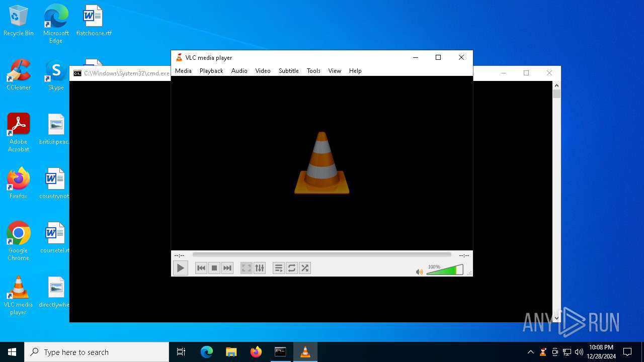The image size is (644, 362).
Task: Toggle VLC fullscreen video button
Action: pos(247,268)
